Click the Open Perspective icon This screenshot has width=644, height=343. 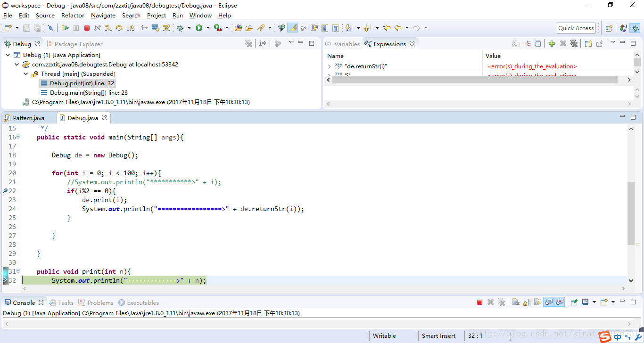pos(609,28)
